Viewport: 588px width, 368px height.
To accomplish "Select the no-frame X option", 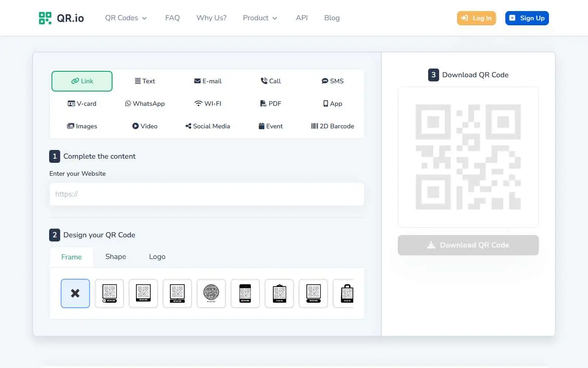I will click(75, 293).
